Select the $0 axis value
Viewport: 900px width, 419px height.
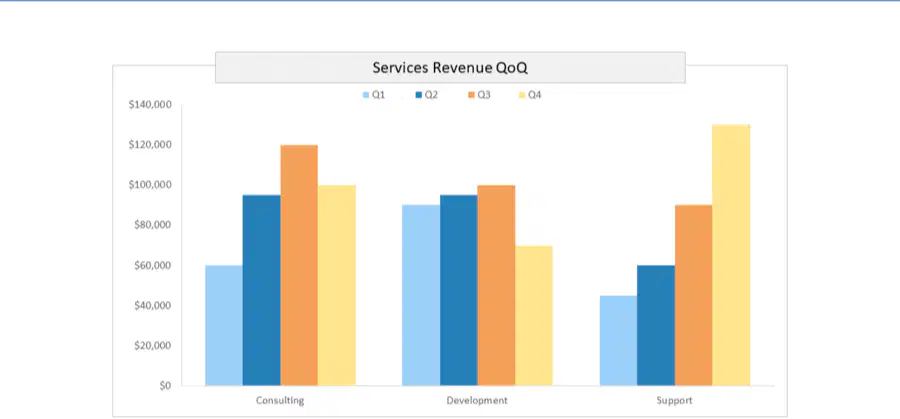(165, 386)
